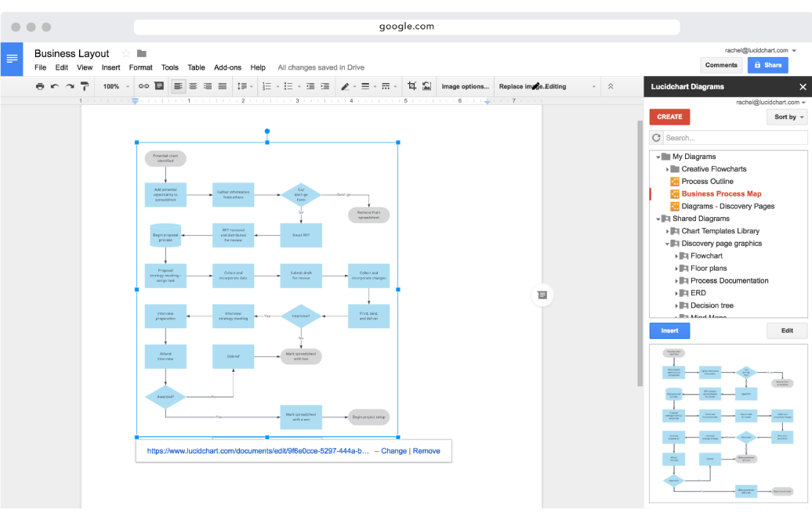Screen dimensions: 812x520
Task: Click the refresh icon beside Search
Action: tap(656, 138)
